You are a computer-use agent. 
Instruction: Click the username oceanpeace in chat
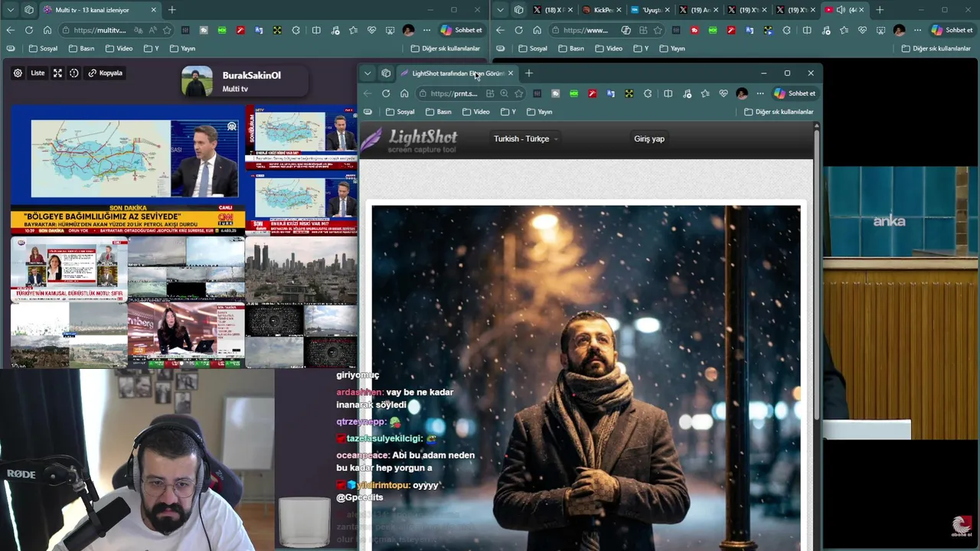pyautogui.click(x=362, y=455)
